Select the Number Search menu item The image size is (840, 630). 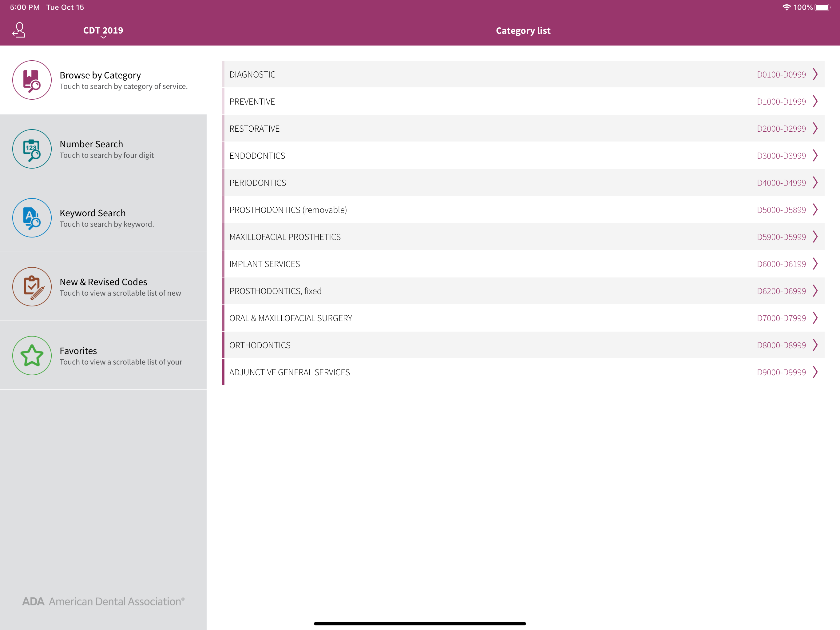pos(103,149)
